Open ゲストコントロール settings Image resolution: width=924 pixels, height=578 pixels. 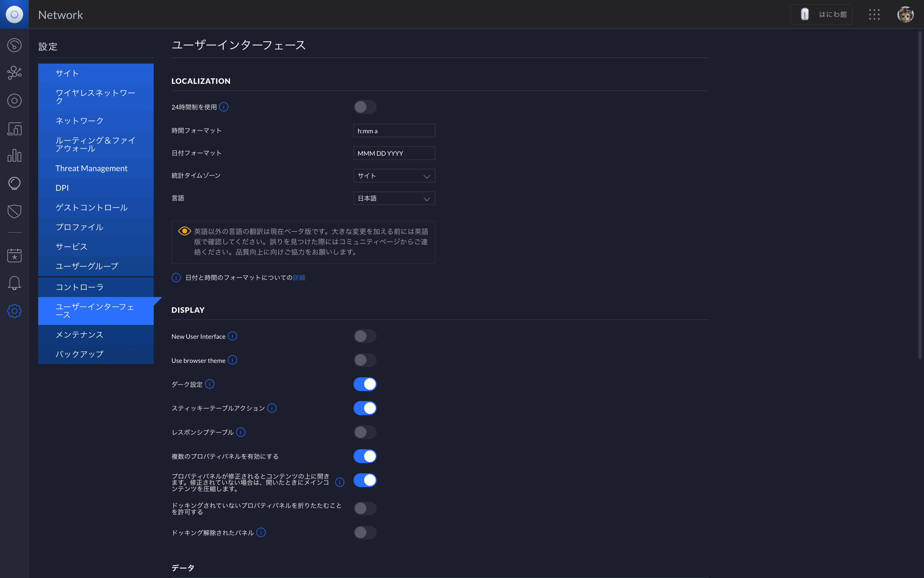tap(96, 207)
